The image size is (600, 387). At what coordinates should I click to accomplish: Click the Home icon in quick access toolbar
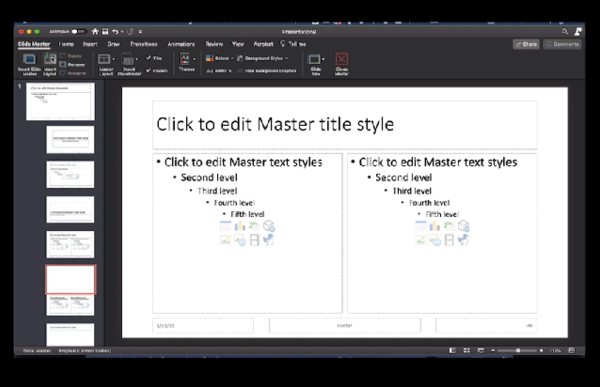[x=95, y=32]
